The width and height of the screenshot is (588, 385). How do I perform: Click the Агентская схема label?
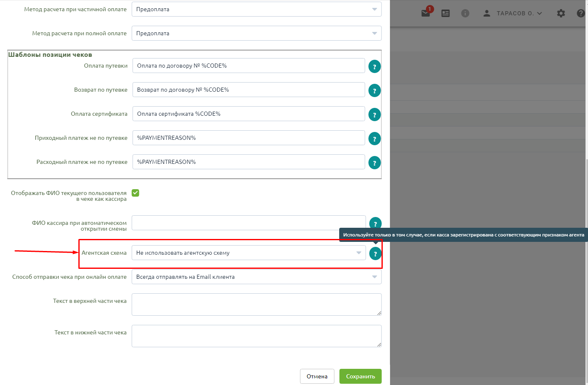point(104,253)
